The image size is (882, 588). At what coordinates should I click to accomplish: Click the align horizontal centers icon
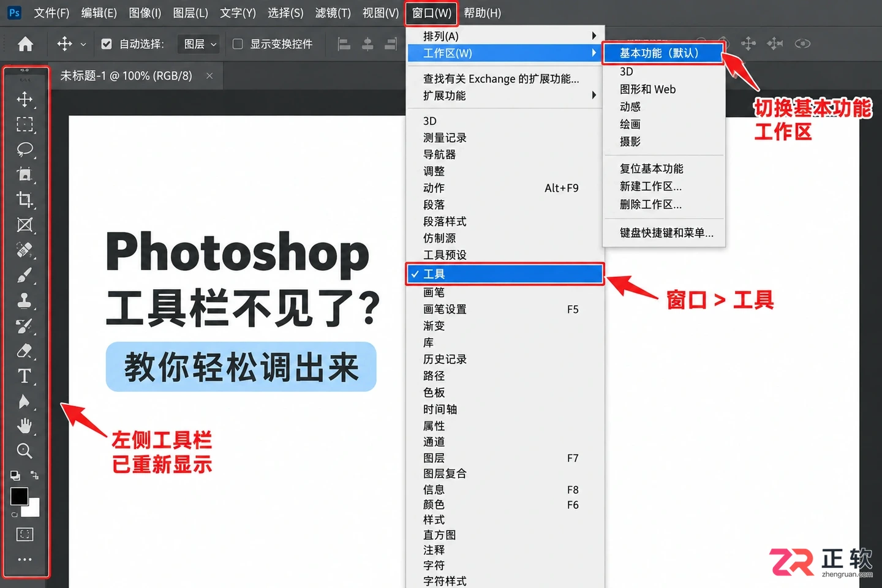(x=367, y=44)
